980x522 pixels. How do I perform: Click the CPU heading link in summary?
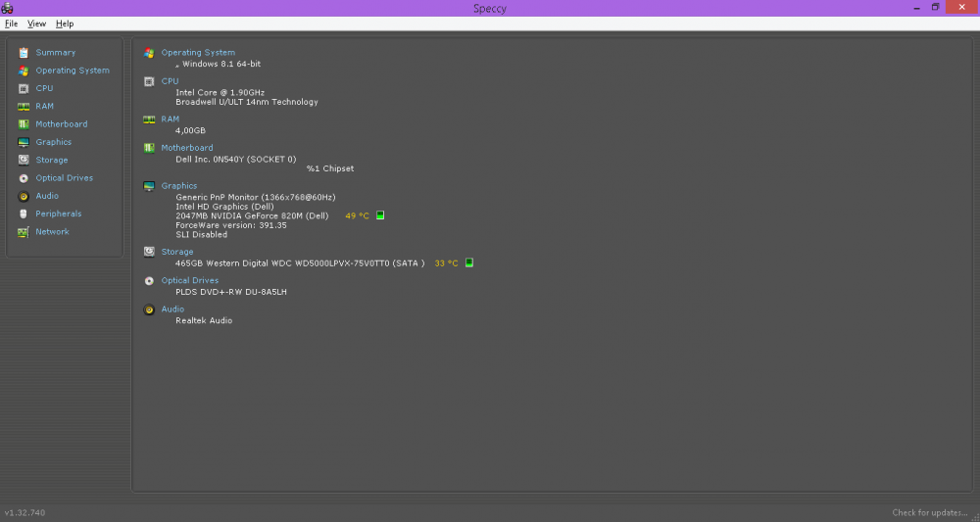pos(170,81)
